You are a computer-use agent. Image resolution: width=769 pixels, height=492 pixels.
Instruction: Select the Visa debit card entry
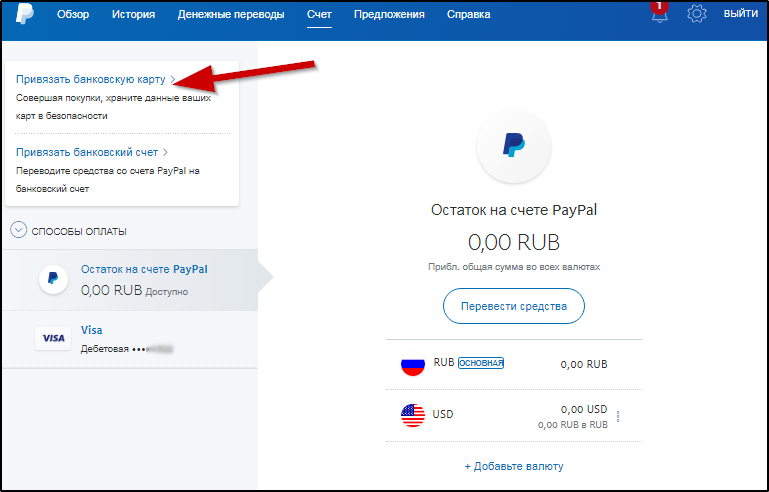(130, 339)
